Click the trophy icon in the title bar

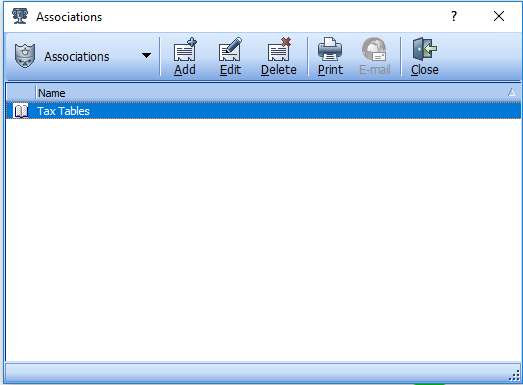[20, 16]
